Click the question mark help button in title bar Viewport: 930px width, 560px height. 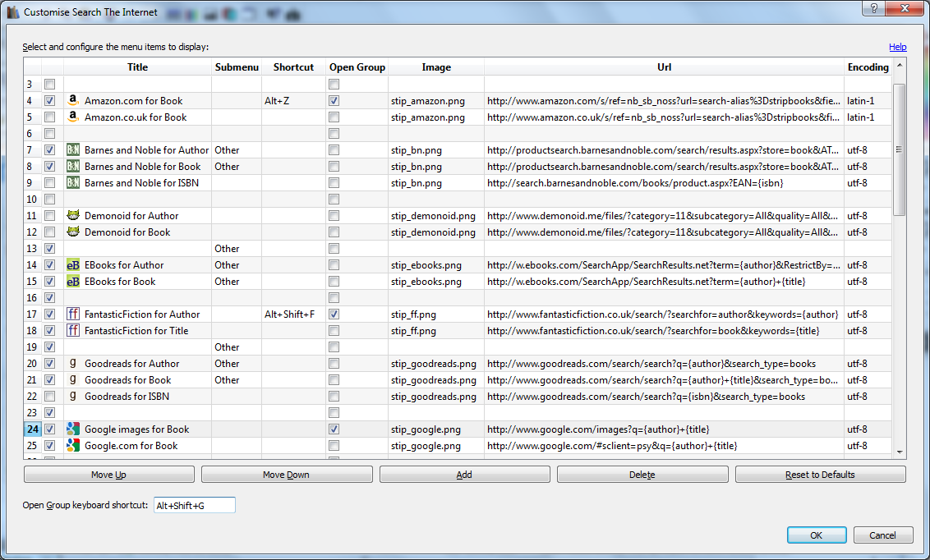(873, 7)
